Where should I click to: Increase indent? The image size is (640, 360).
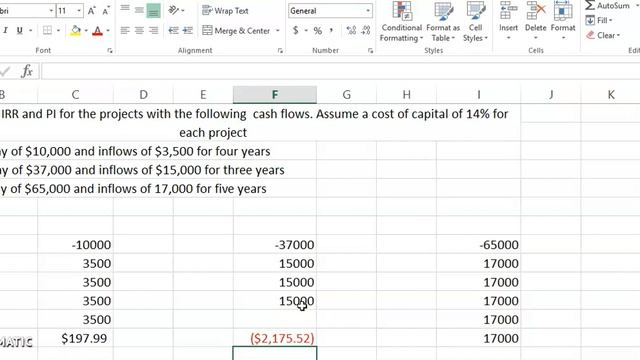tap(187, 30)
